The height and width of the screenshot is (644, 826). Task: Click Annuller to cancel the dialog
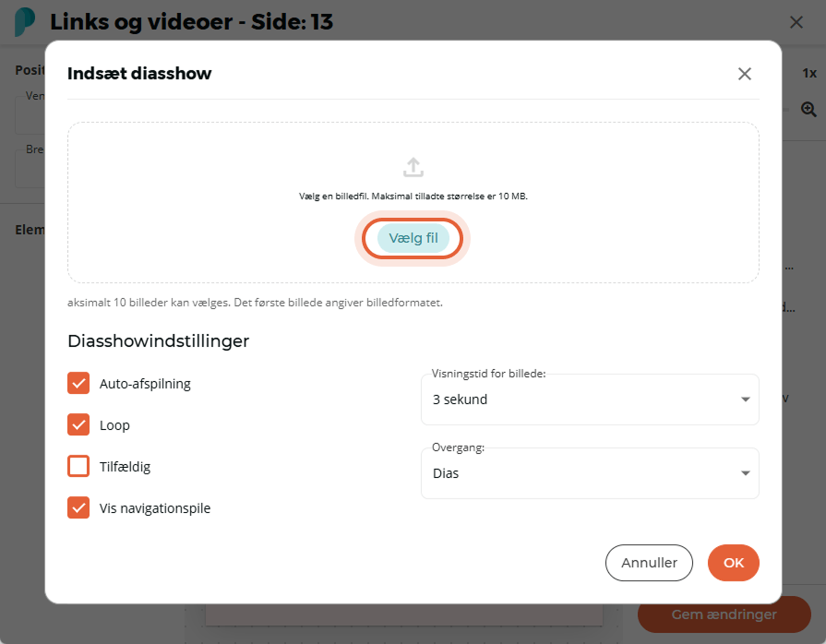[649, 563]
